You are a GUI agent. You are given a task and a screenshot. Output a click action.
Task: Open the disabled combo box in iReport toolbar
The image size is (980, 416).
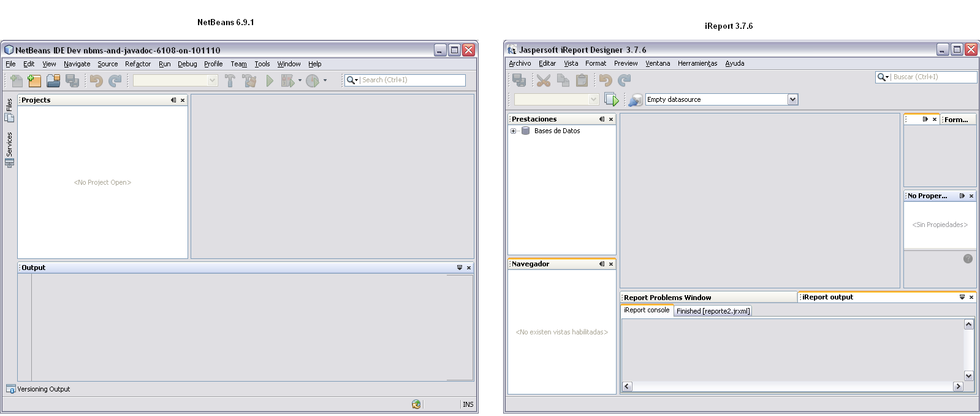coord(556,99)
